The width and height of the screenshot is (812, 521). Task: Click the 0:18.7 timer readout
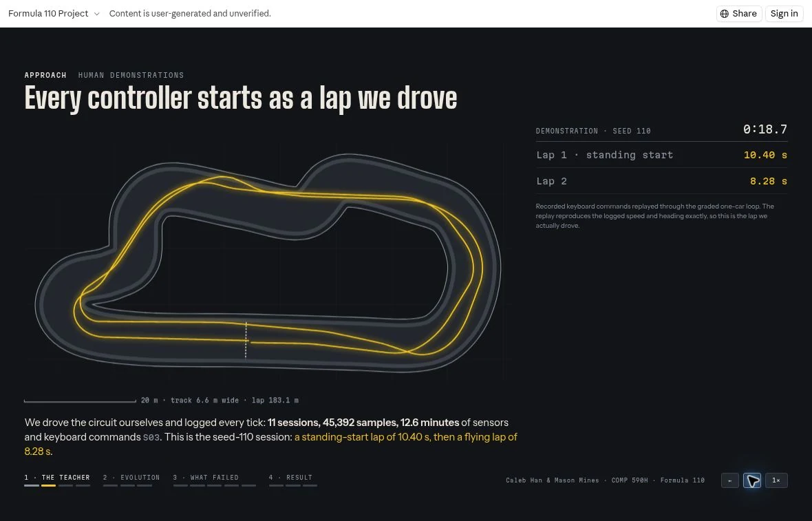click(x=765, y=129)
